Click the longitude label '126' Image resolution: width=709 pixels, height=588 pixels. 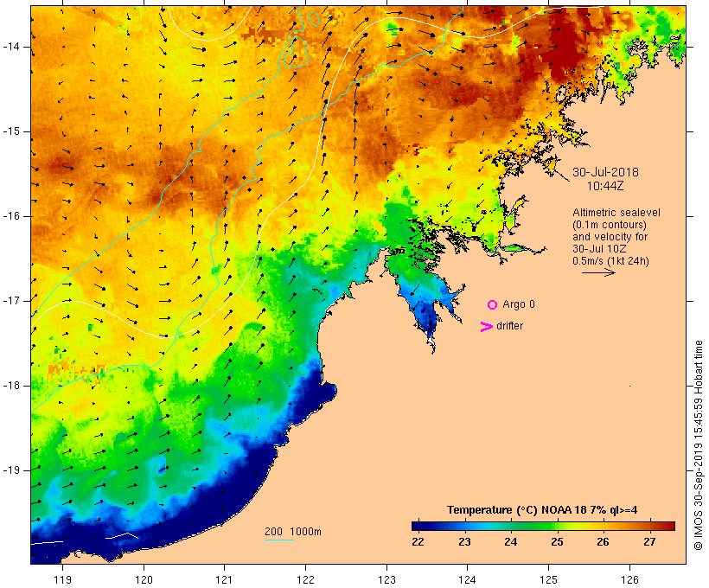(629, 579)
